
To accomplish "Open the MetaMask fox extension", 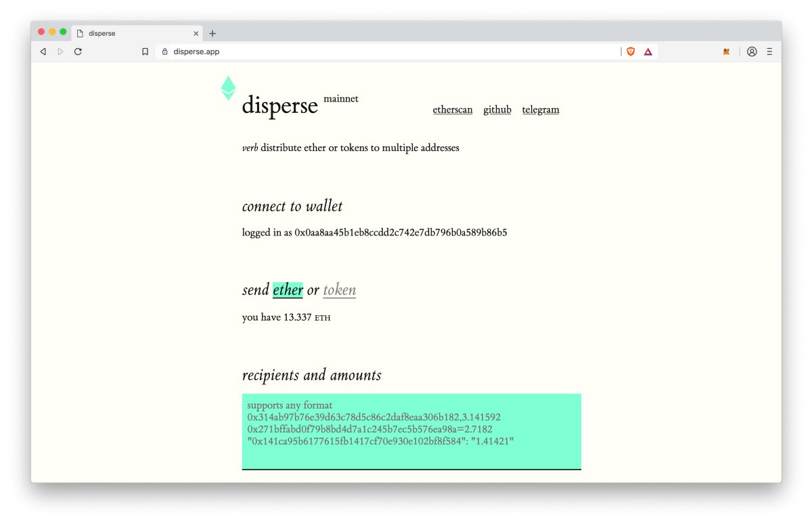I will 726,51.
